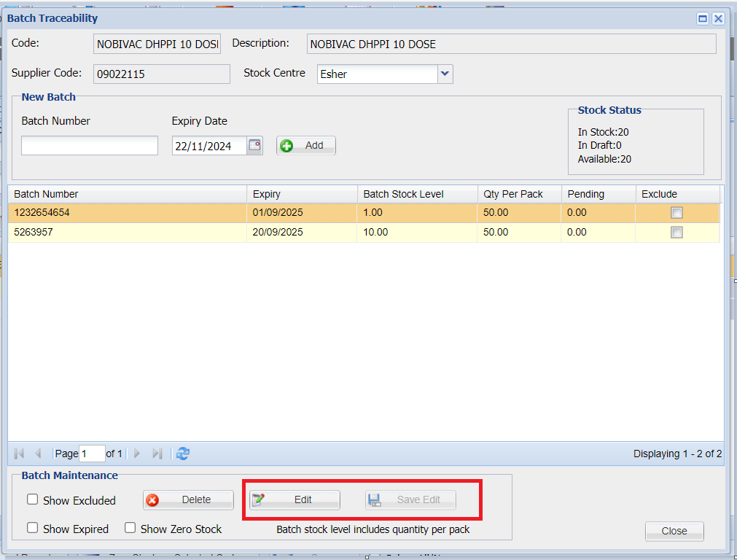Click the Close button
This screenshot has height=560, width=737.
674,531
